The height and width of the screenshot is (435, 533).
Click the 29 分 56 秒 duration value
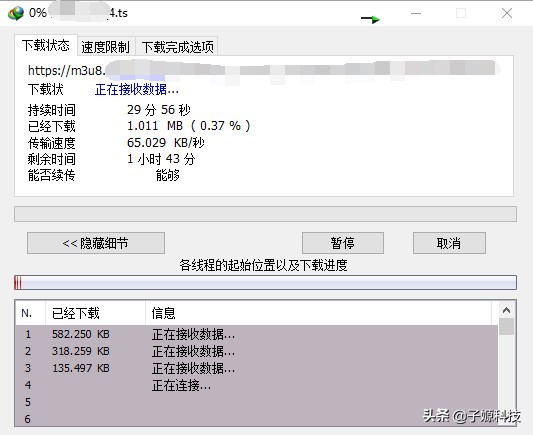pos(159,110)
